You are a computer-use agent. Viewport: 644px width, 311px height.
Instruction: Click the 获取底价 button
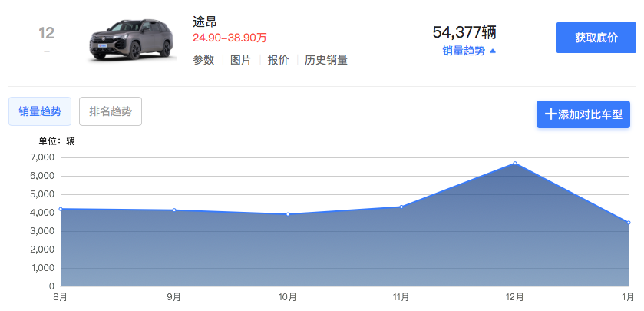(x=596, y=38)
